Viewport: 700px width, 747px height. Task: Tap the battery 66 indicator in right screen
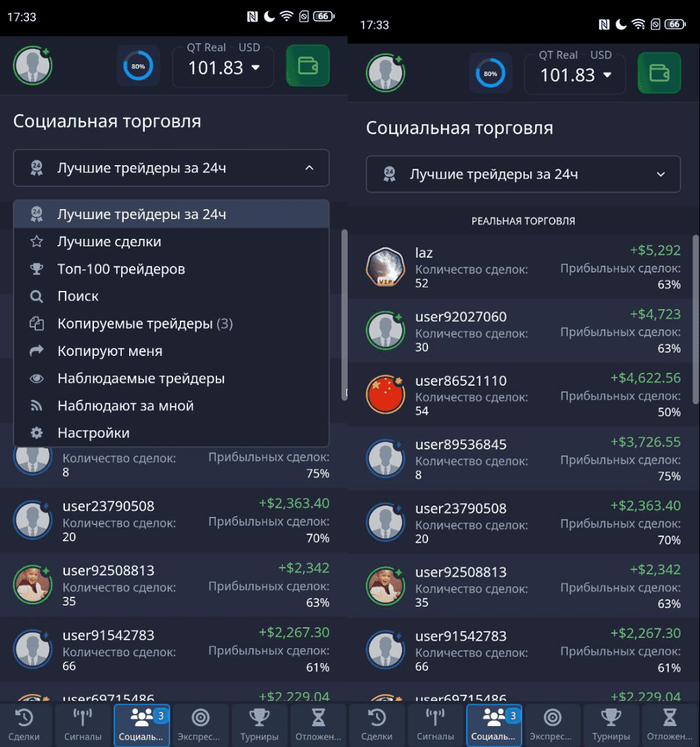click(676, 24)
